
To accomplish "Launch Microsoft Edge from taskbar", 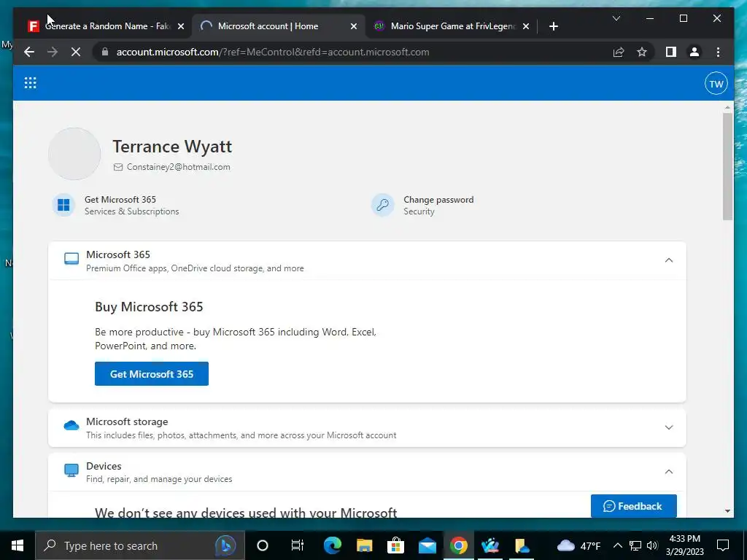I will point(332,545).
